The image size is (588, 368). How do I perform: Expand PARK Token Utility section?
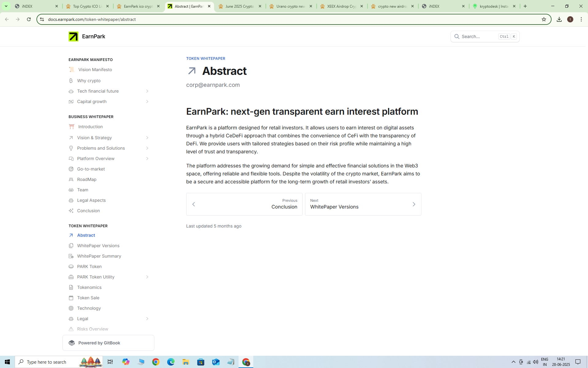click(147, 277)
